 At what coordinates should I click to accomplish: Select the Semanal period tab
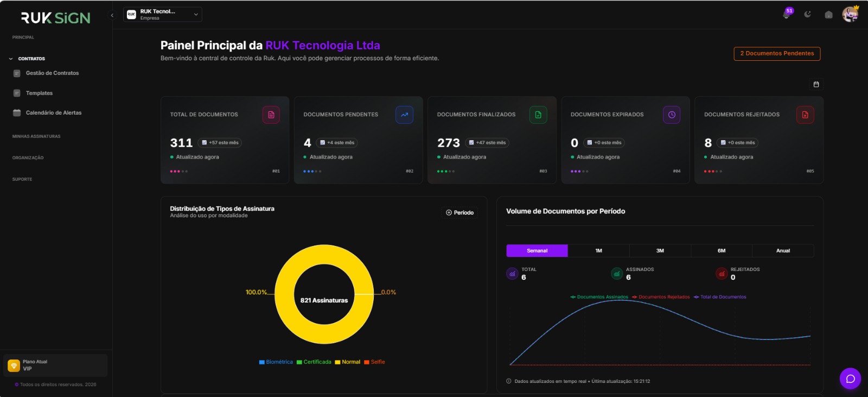click(537, 250)
